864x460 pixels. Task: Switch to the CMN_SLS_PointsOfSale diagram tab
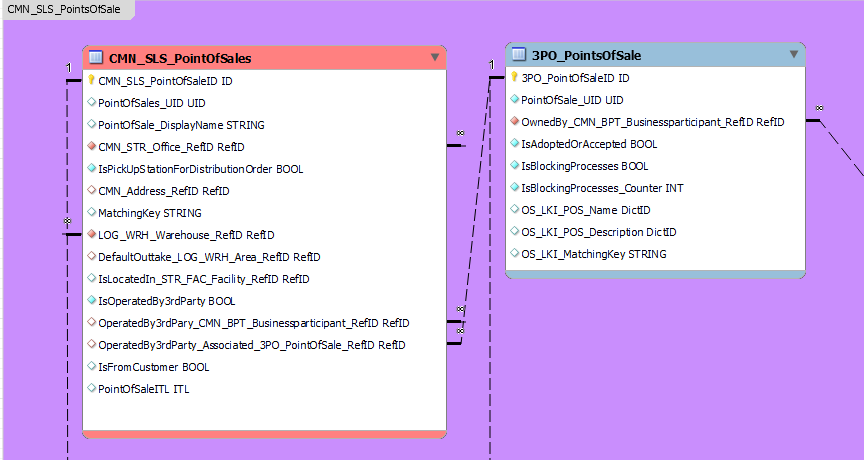click(65, 9)
